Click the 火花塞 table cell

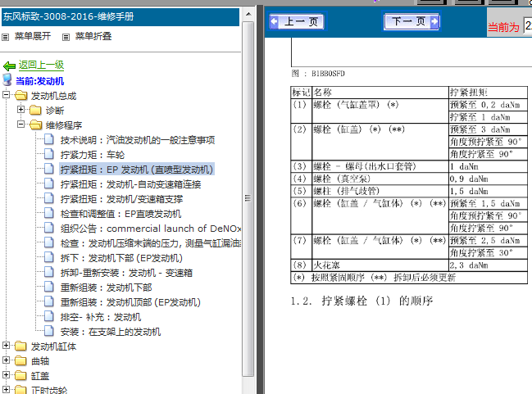coord(380,265)
